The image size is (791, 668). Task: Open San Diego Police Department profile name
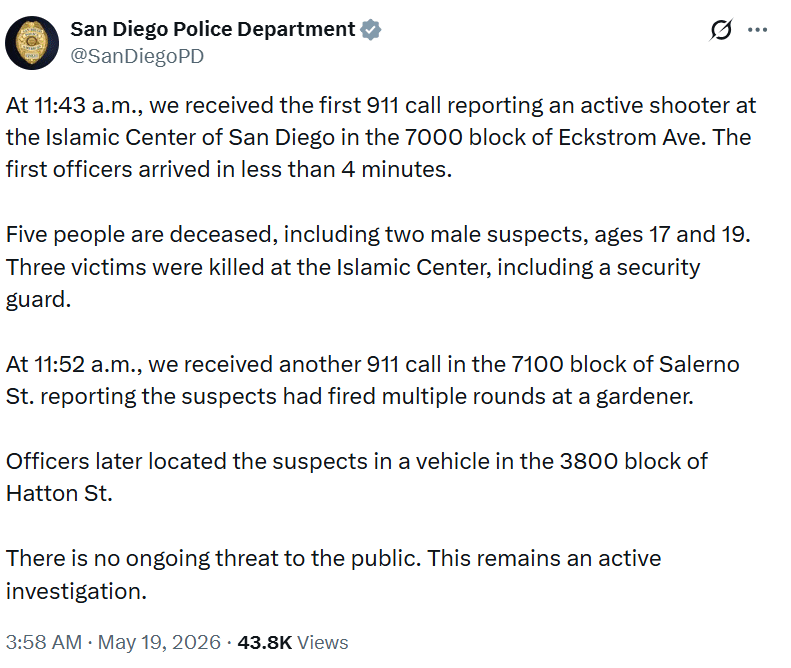212,30
